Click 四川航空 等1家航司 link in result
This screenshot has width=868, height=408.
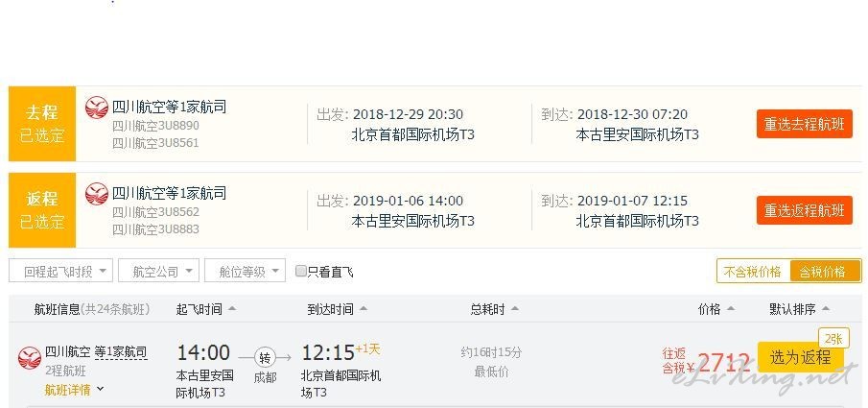(x=96, y=351)
